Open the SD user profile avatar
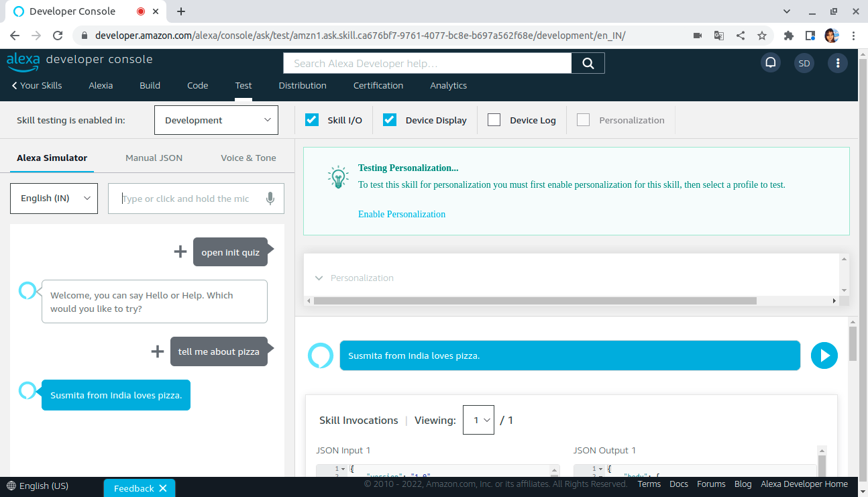The width and height of the screenshot is (868, 497). pos(804,63)
